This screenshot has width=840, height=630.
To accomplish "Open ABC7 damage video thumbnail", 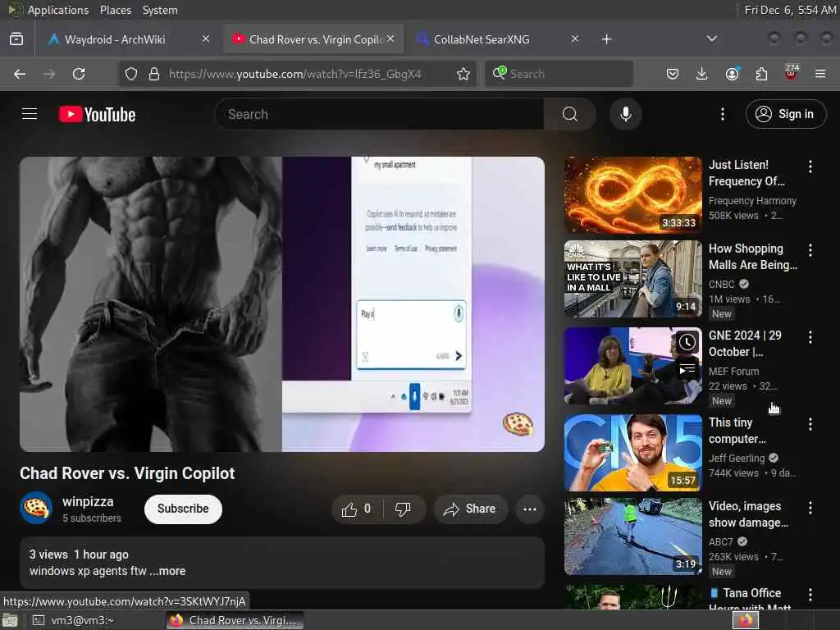I will (632, 536).
